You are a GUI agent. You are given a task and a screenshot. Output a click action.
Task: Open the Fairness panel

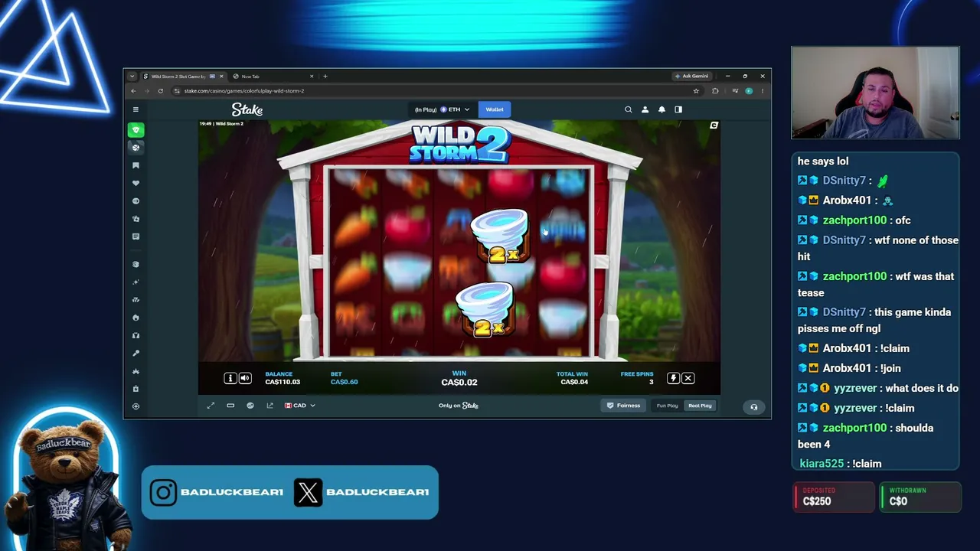click(x=623, y=406)
